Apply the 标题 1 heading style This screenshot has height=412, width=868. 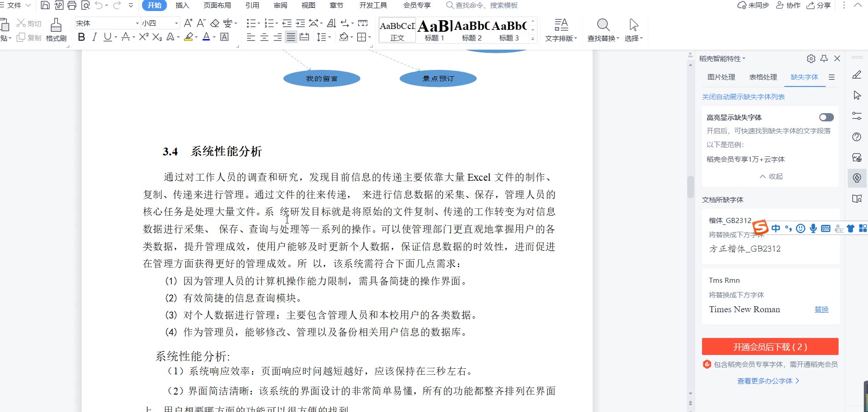(x=434, y=30)
